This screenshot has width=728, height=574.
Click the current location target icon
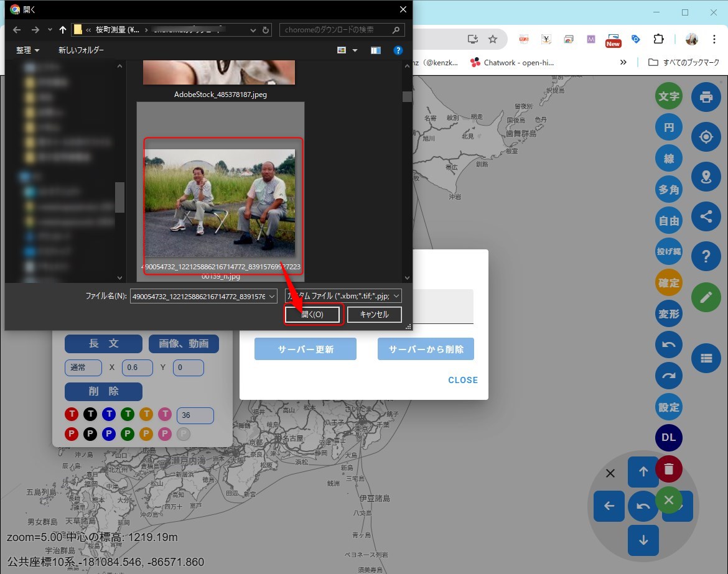(x=706, y=137)
